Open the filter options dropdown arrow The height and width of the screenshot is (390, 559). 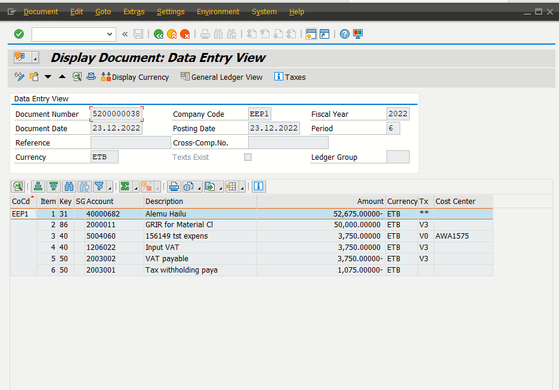click(110, 187)
